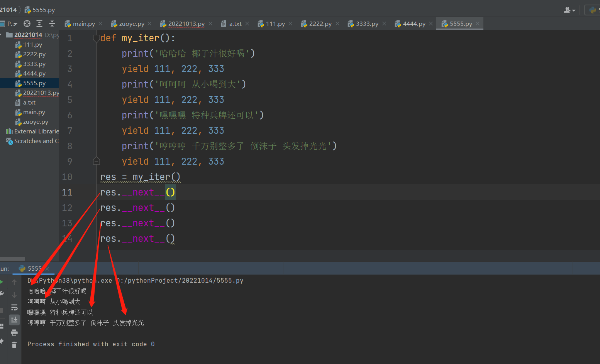
Task: Select zuoye.py in the Project tree
Action: click(x=29, y=122)
